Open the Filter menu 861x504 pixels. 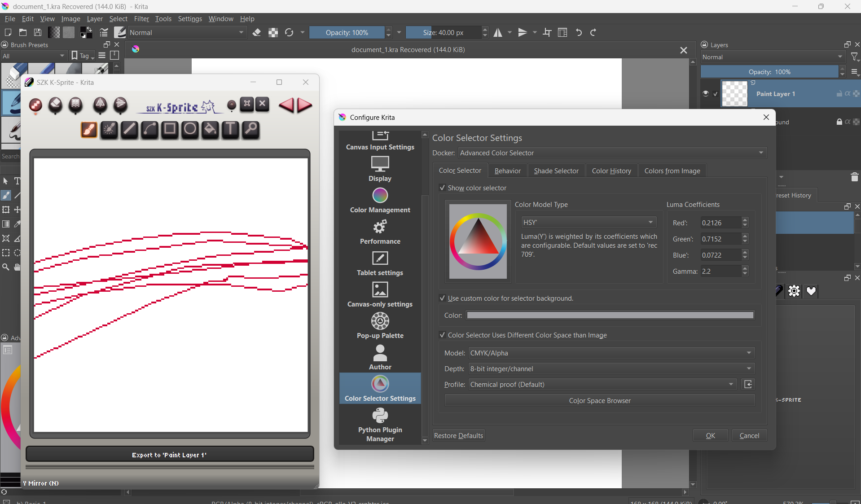pos(141,19)
